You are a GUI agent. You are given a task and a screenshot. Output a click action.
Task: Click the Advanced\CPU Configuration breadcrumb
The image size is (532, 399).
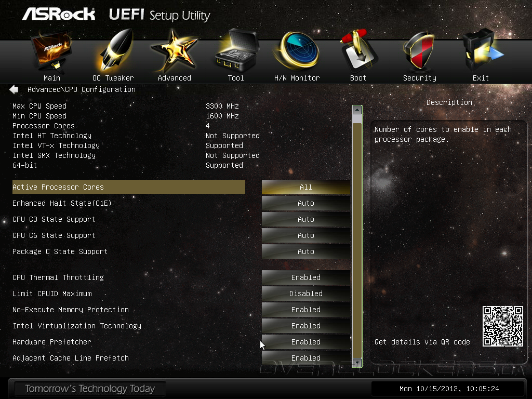click(82, 89)
